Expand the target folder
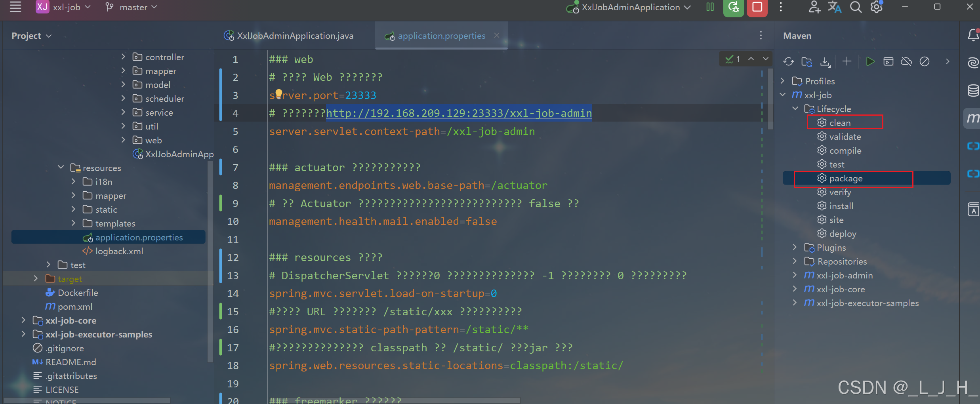Screen dimensions: 980x404 (36, 278)
